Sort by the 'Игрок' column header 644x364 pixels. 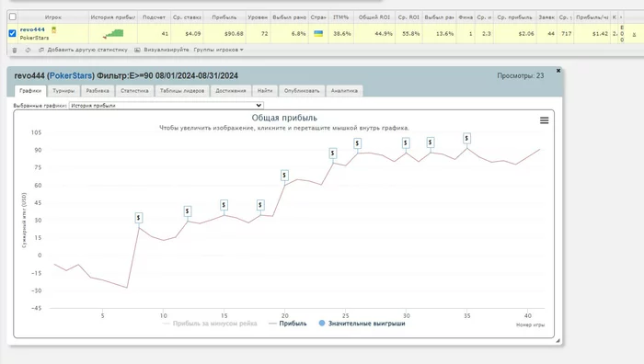[53, 17]
